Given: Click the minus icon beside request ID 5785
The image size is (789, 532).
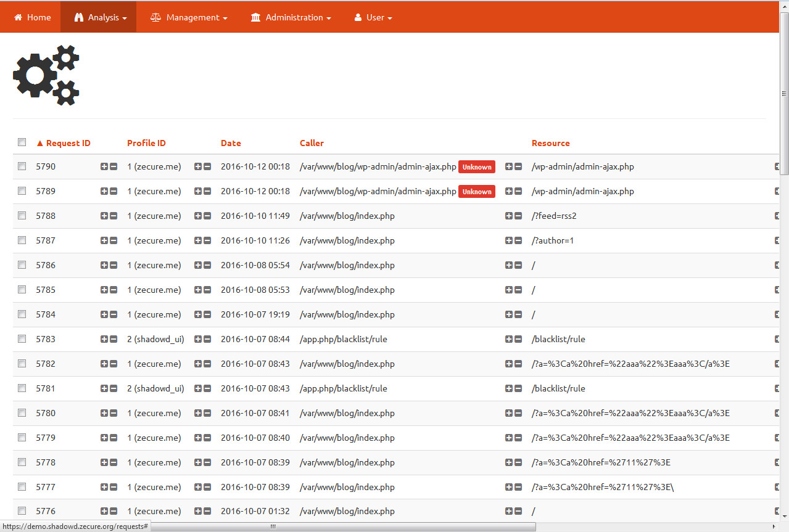Looking at the screenshot, I should coord(114,290).
